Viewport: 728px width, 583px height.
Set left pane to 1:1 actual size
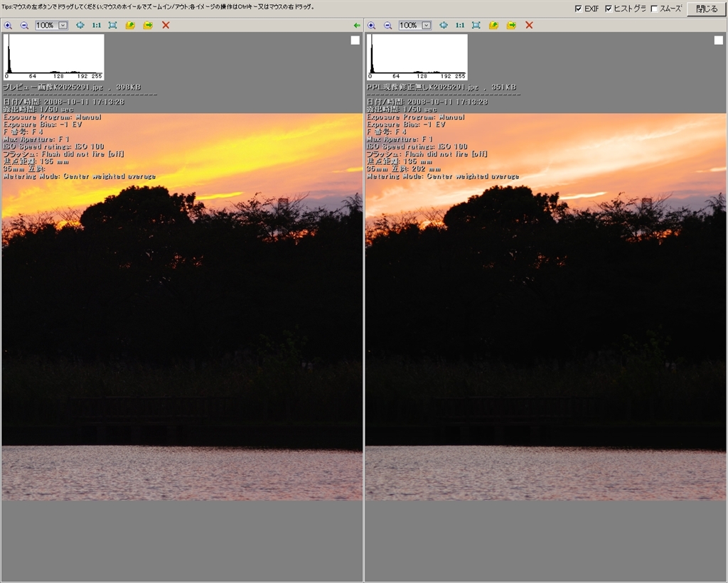click(x=97, y=25)
